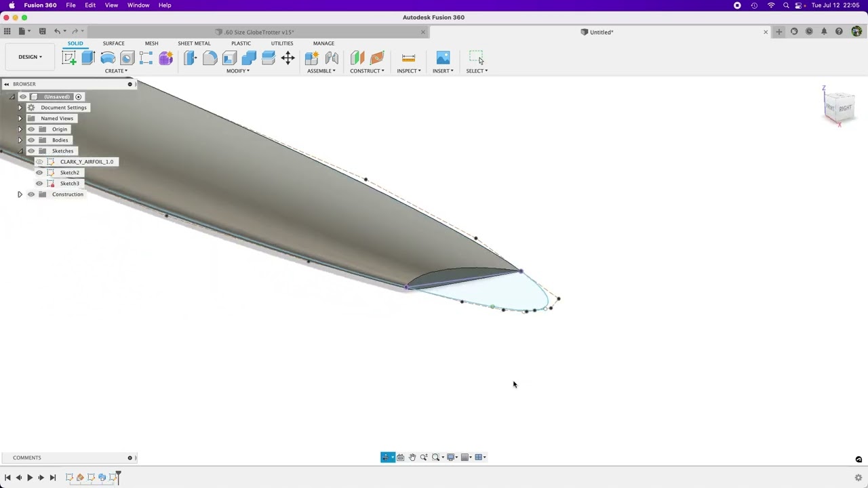
Task: Click the Joint tool icon
Action: pos(332,58)
